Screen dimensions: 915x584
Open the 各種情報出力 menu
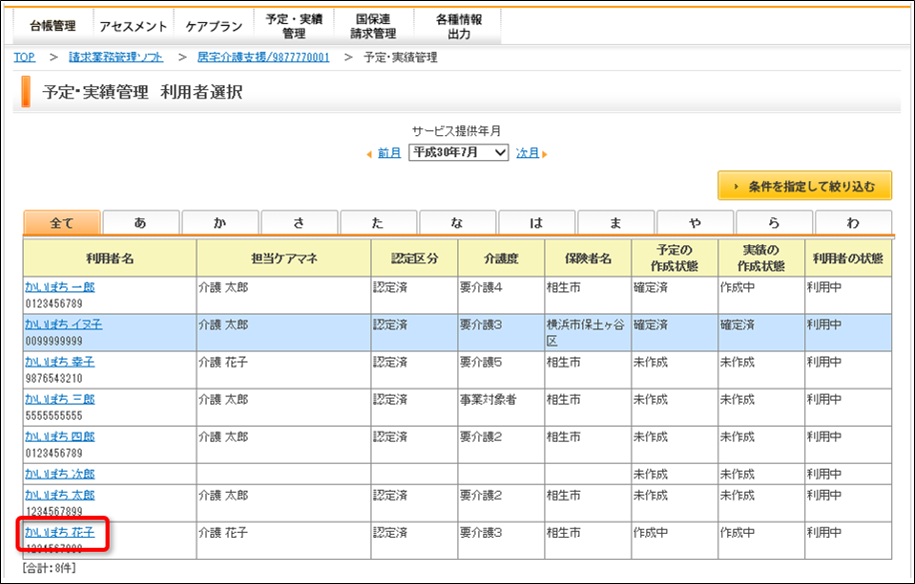[x=459, y=26]
